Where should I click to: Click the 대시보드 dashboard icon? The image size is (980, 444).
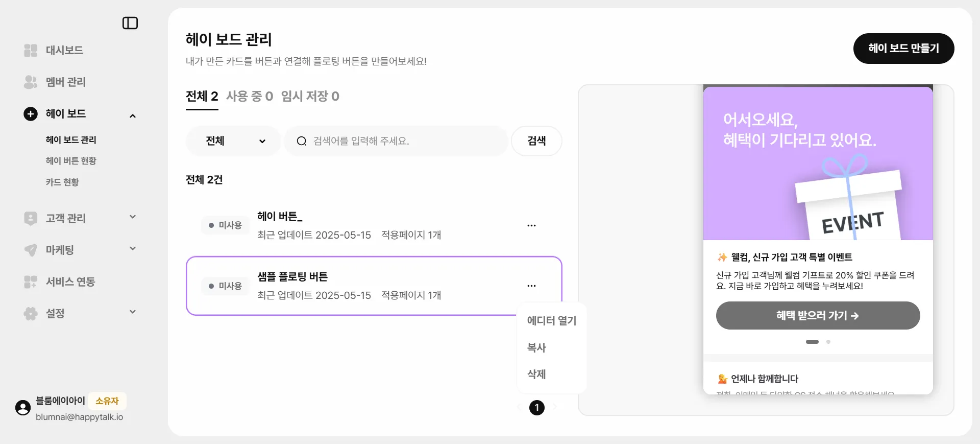31,50
